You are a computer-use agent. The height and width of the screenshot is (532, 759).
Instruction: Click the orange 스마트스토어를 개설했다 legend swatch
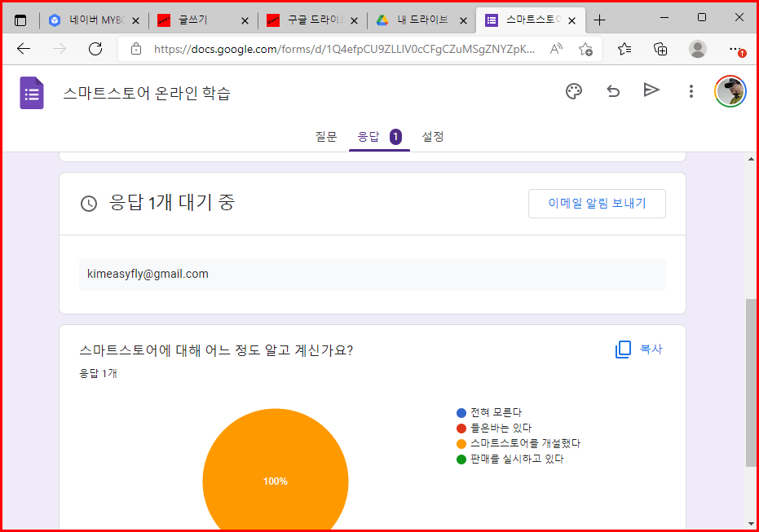click(x=461, y=444)
